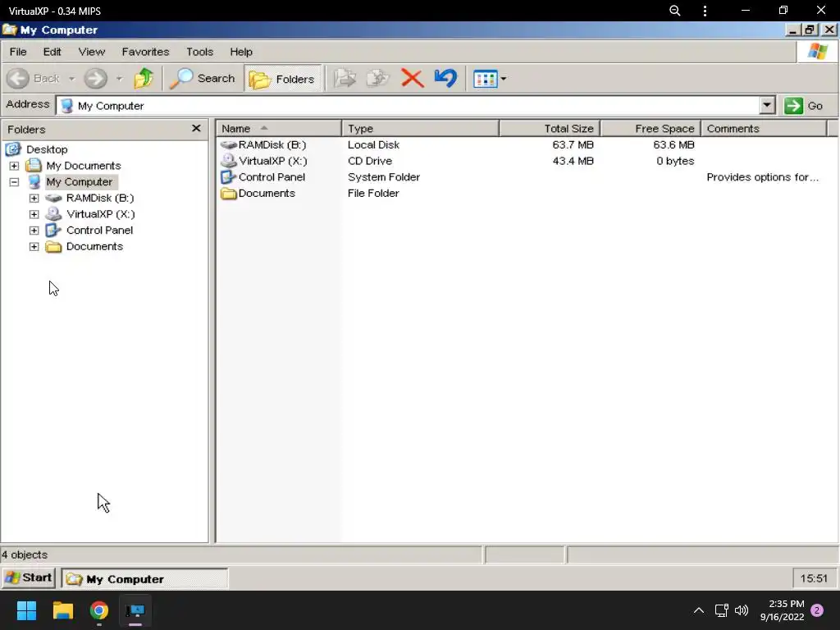This screenshot has width=840, height=630.
Task: Open Google Chrome taskbar icon
Action: 99,610
